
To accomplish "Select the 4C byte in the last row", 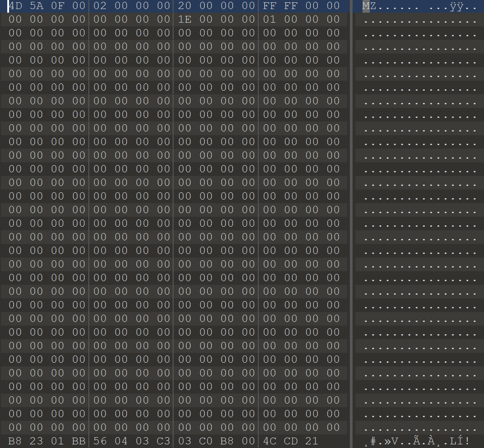I will click(270, 441).
